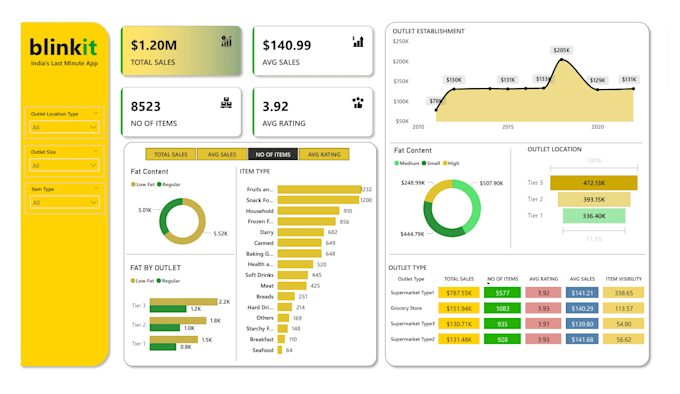680x394 pixels.
Task: Select the Grocery Store row label
Action: (x=406, y=308)
